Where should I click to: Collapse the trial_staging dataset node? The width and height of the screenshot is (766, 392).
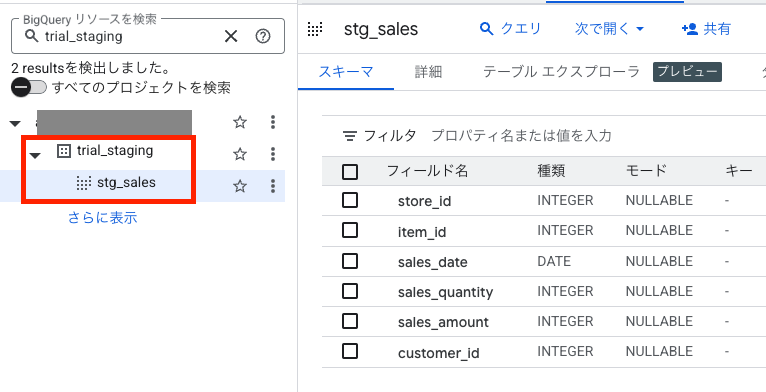35,156
